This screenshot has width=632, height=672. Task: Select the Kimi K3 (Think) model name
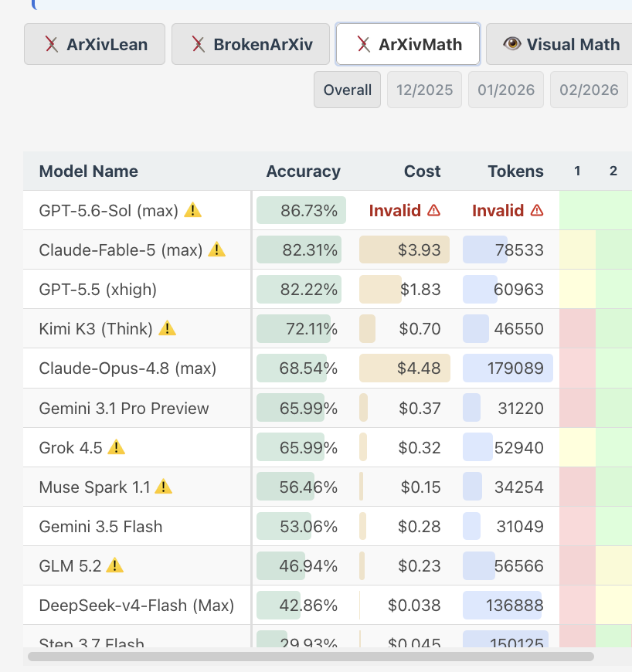click(96, 329)
